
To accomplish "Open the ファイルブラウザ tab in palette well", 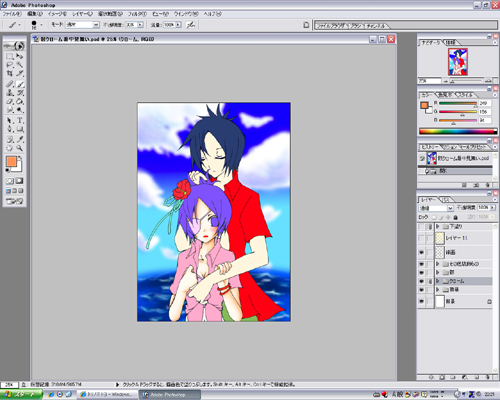I will 331,26.
